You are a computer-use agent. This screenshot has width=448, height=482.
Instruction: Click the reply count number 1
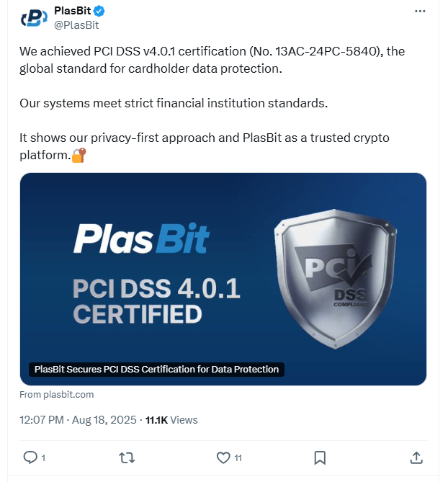coord(43,458)
